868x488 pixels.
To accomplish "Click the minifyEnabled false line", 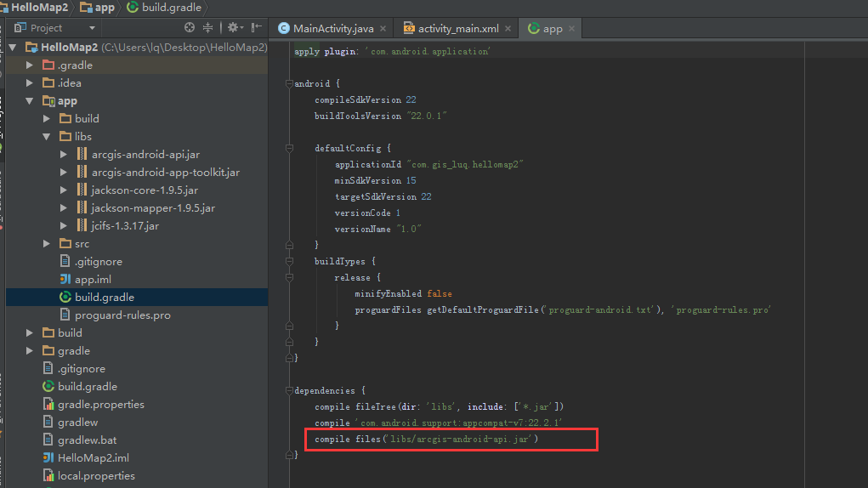I will pos(403,294).
